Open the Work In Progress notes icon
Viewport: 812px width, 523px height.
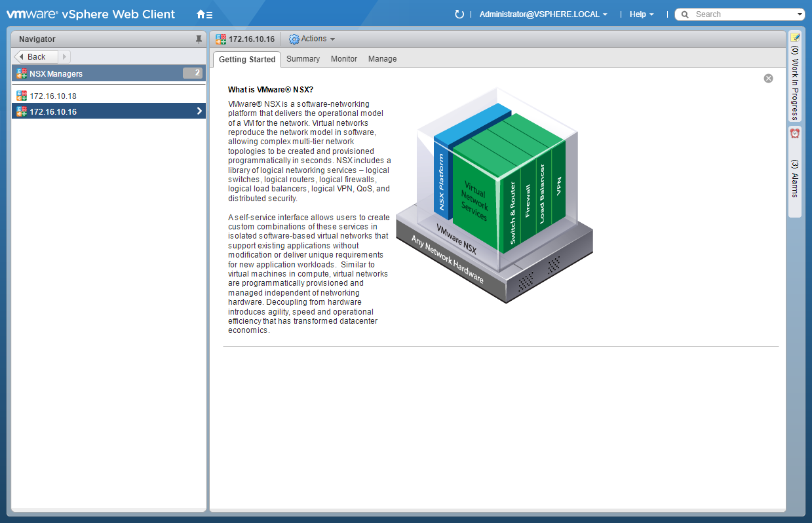coord(795,38)
